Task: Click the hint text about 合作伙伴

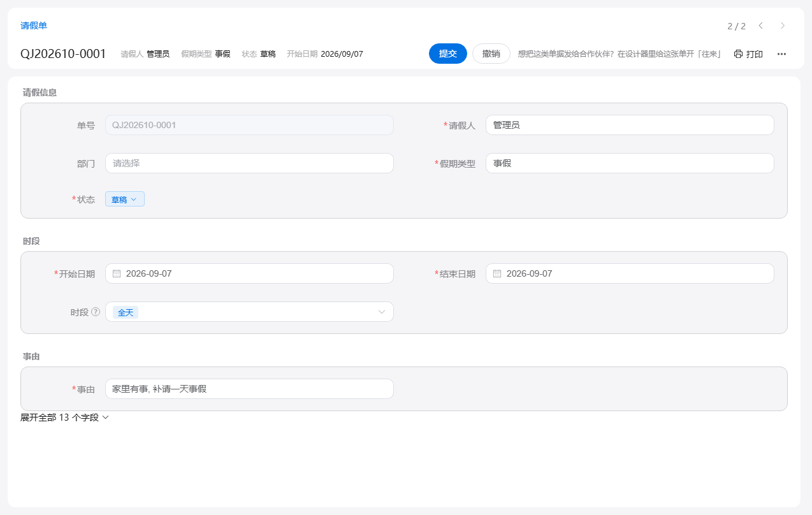Action: 620,54
